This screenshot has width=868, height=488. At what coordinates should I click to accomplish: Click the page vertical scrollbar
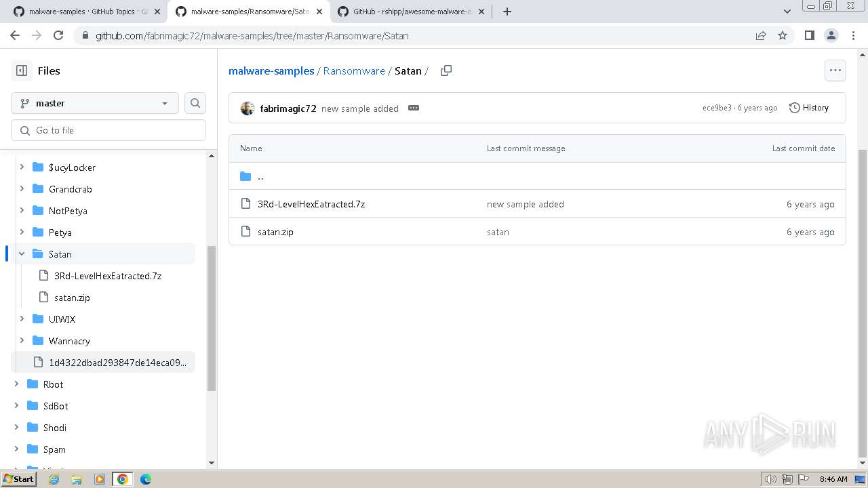pyautogui.click(x=863, y=303)
